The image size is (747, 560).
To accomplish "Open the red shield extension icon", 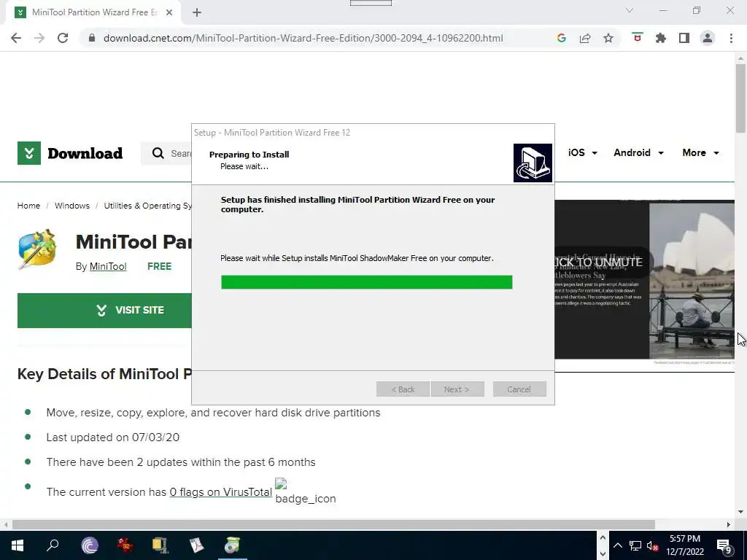I will [x=638, y=38].
